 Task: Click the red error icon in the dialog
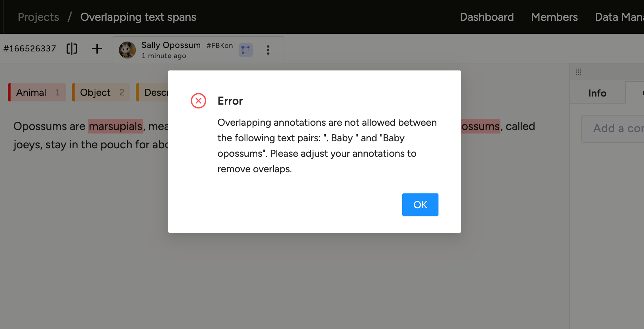pos(198,101)
